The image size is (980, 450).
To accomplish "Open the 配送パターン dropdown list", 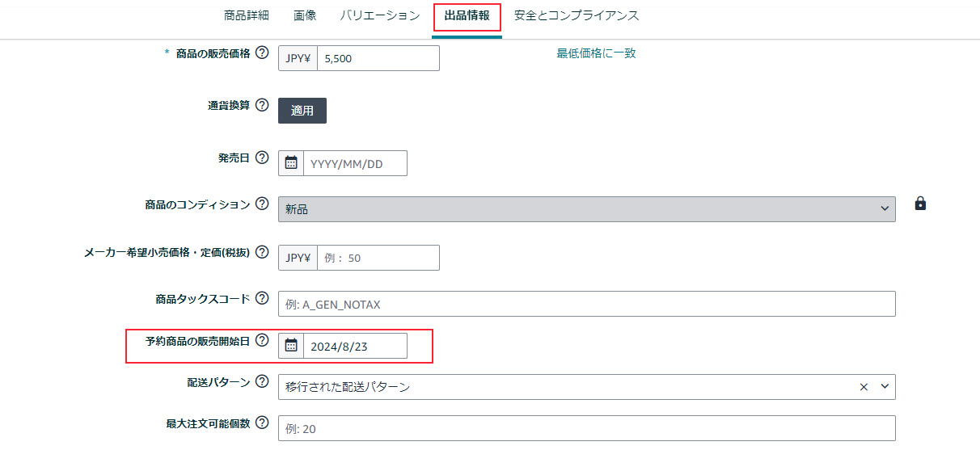I will (884, 387).
